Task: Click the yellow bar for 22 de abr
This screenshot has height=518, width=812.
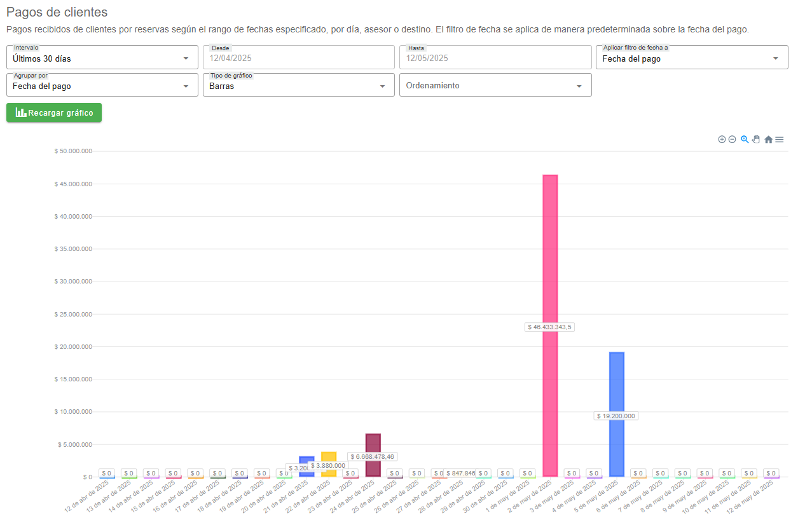Action: [x=329, y=458]
